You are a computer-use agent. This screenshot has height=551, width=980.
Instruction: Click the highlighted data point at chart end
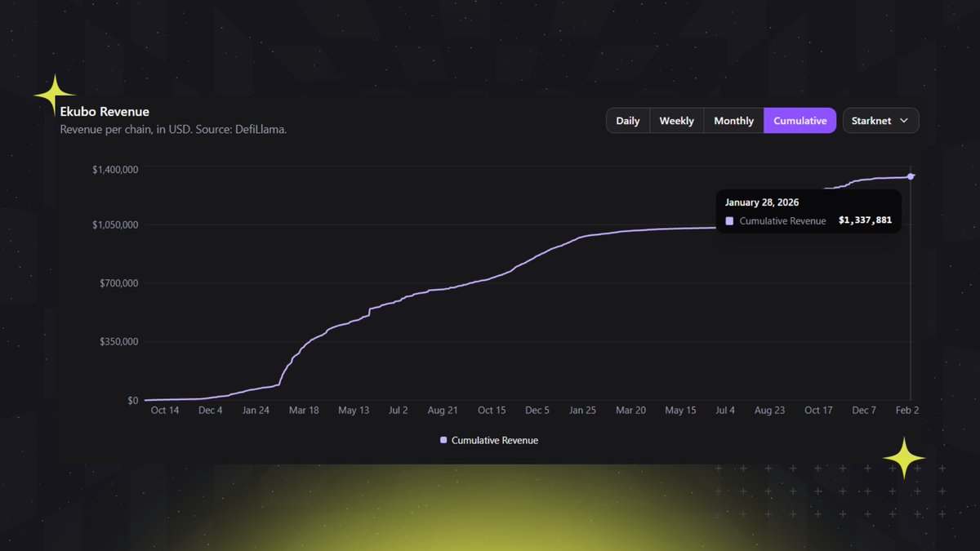(x=911, y=176)
